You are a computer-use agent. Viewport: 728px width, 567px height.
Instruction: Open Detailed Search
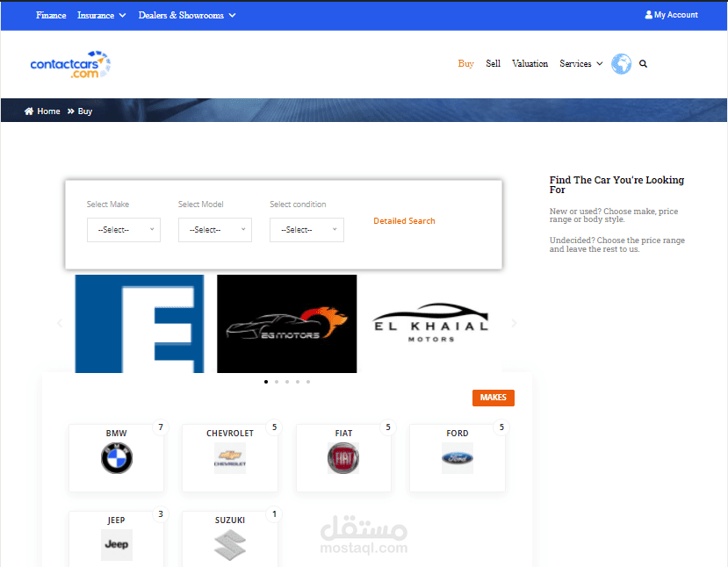coord(404,220)
